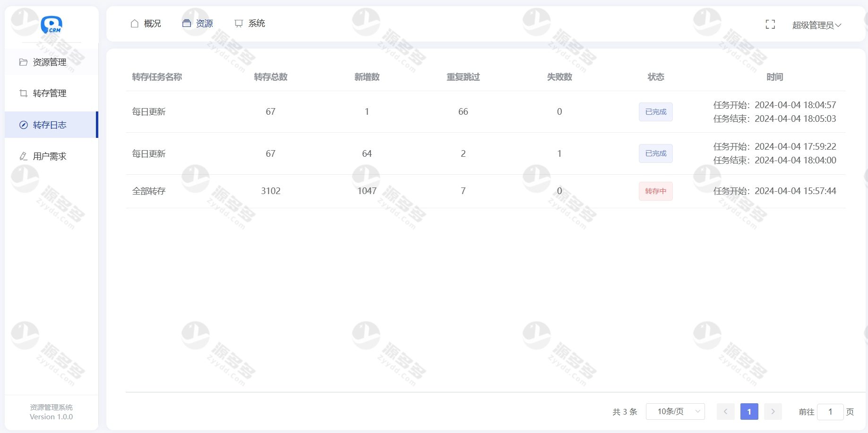The width and height of the screenshot is (868, 433).
Task: Go to previous page arrow
Action: pyautogui.click(x=725, y=412)
